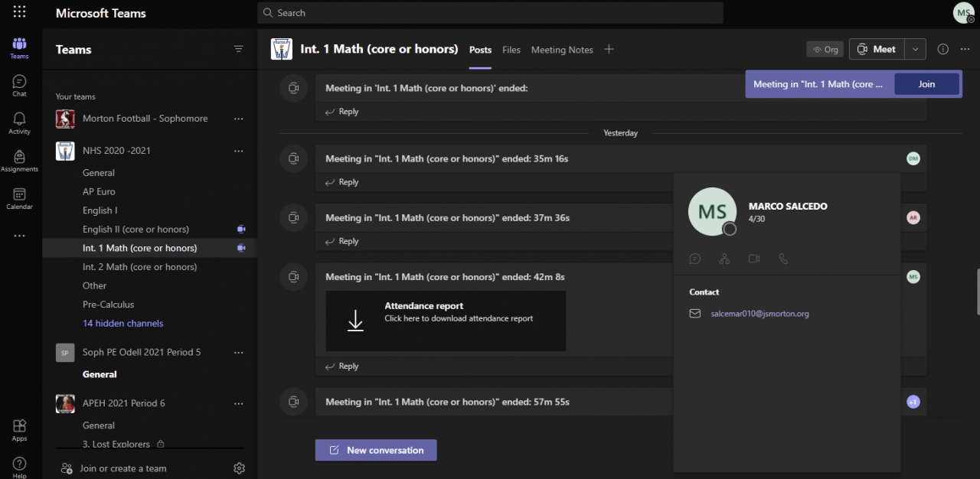Screen dimensions: 980x479
Task: Open the Meet dropdown arrow
Action: point(916,49)
